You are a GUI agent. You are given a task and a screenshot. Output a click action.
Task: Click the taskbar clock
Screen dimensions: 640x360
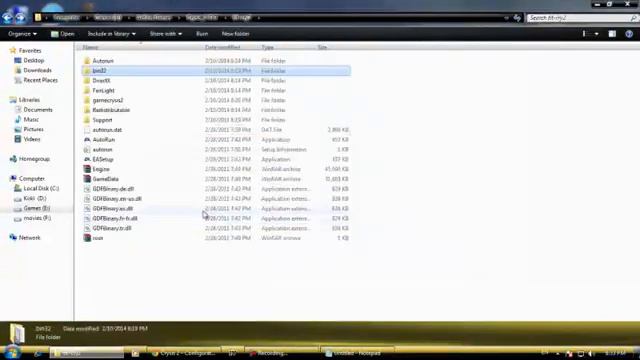615,353
